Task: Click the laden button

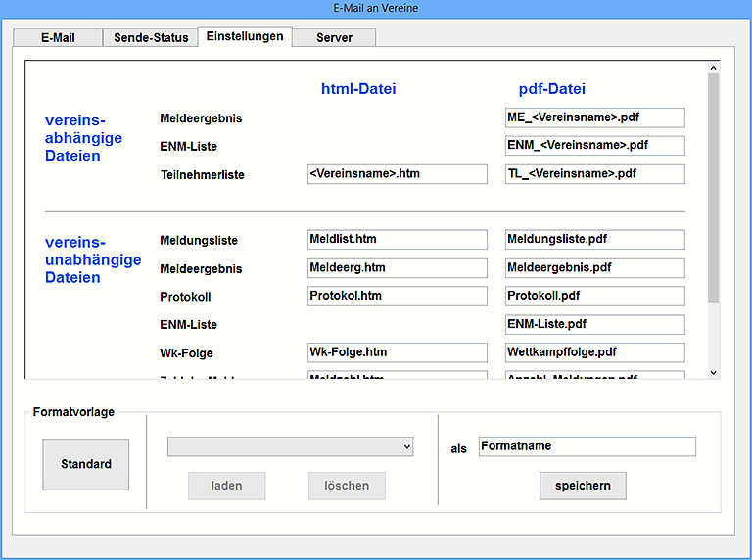Action: point(227,486)
